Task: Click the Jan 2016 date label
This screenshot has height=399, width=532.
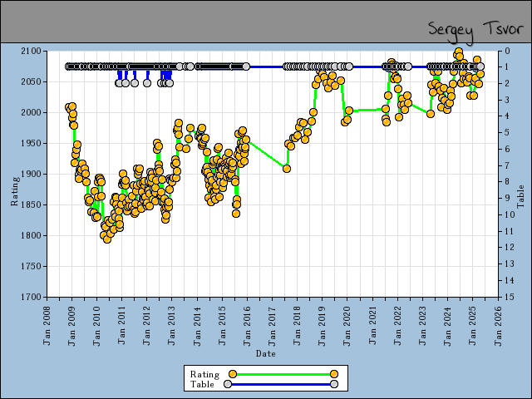Action: pos(248,326)
